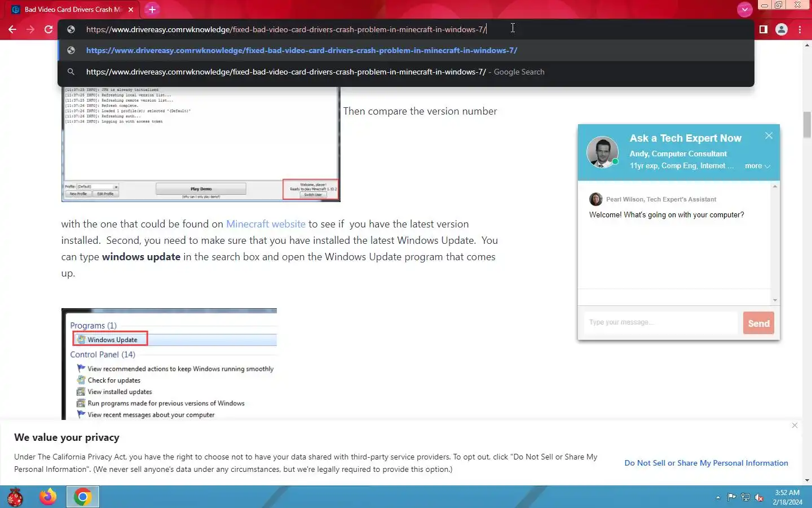Close the Bad Video Card Drivers tab
Screen dimensions: 812x508
pyautogui.click(x=131, y=10)
